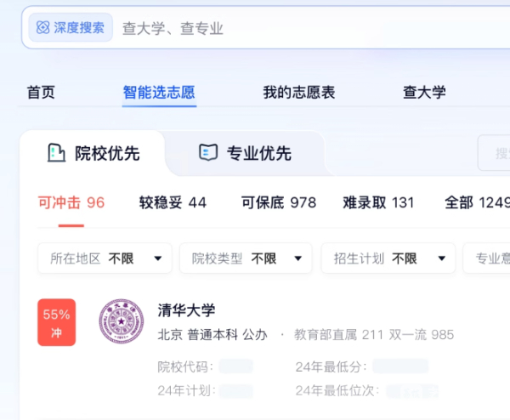The image size is (510, 420).
Task: Click the 深度搜索 deep search button
Action: click(x=71, y=28)
